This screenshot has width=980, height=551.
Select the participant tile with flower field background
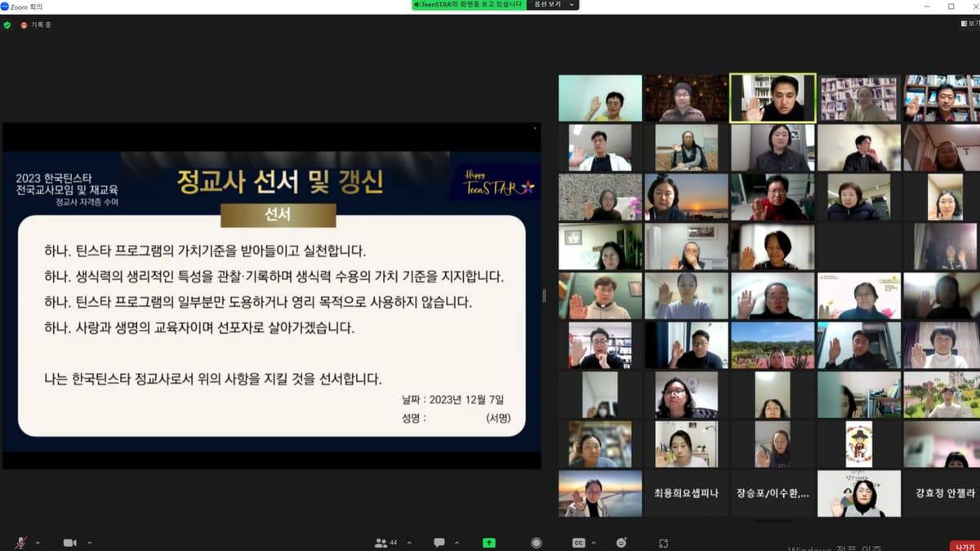[773, 345]
